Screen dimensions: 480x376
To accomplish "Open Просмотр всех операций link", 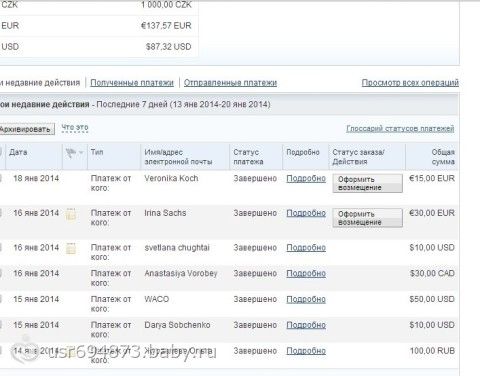I will 410,82.
